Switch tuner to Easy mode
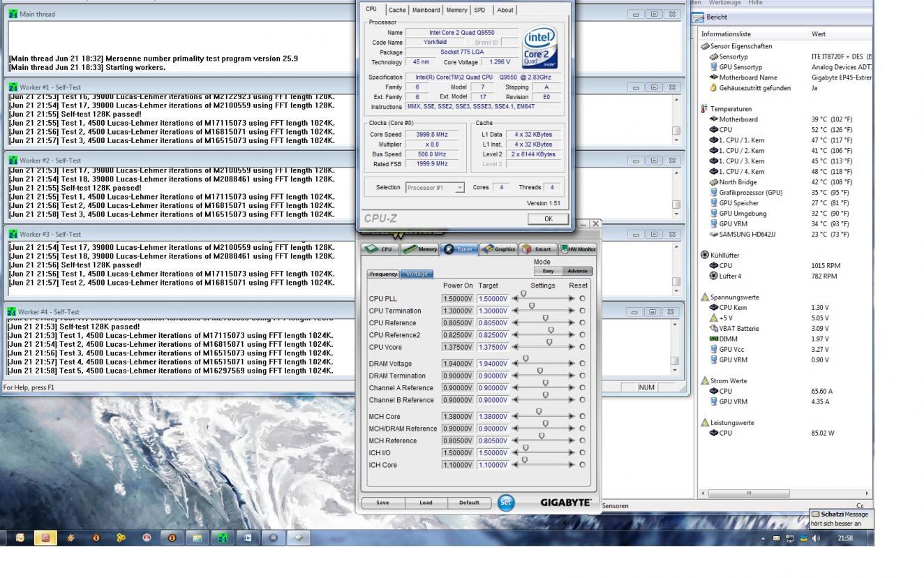The image size is (924, 578). point(549,271)
